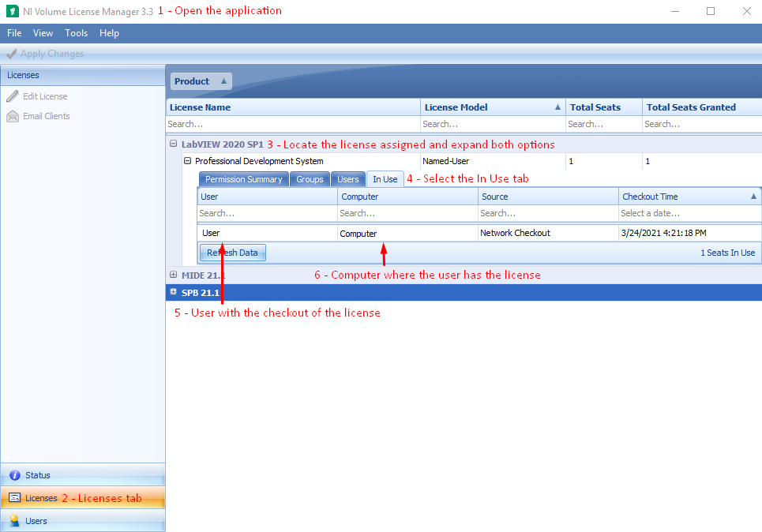This screenshot has height=532, width=762.
Task: Click the Total Seats Granted search field
Action: (702, 124)
